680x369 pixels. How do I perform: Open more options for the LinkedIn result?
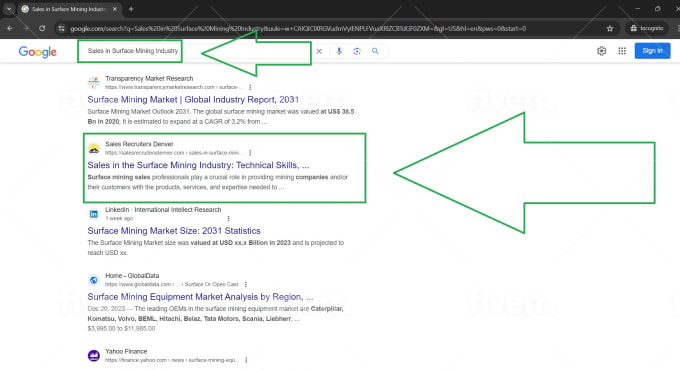pos(229,219)
